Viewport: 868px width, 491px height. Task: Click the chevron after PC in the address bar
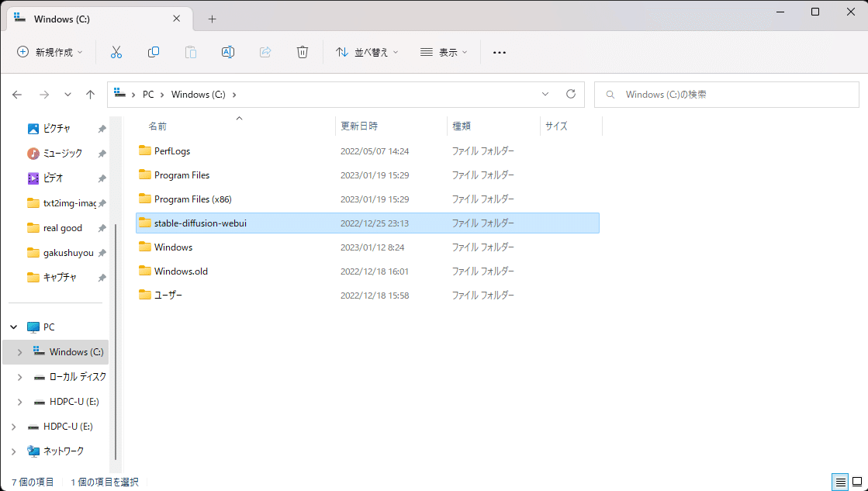coord(162,95)
